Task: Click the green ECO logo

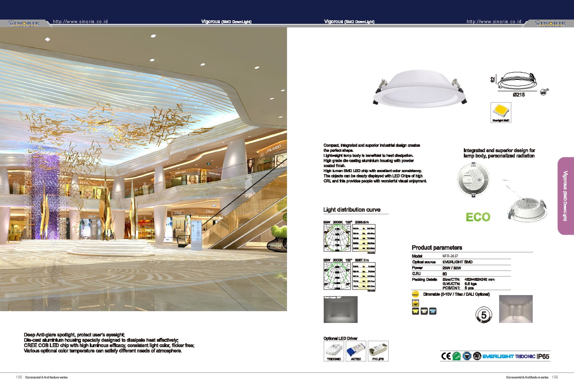Action: click(x=478, y=217)
